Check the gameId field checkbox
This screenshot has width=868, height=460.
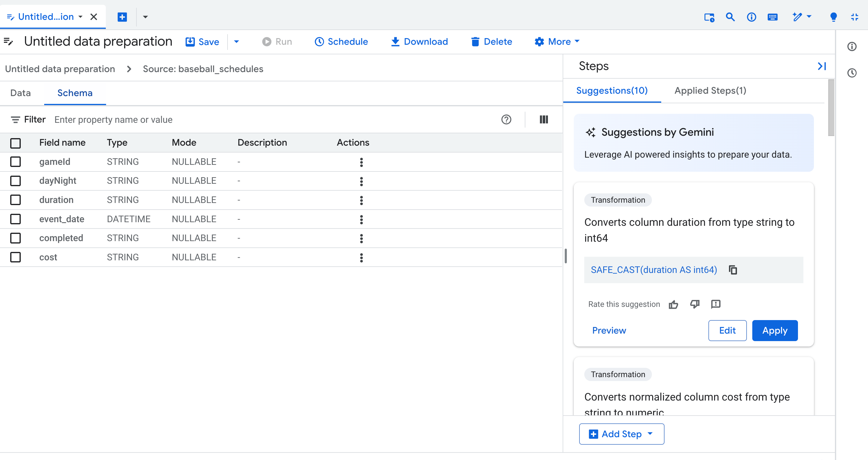click(15, 162)
